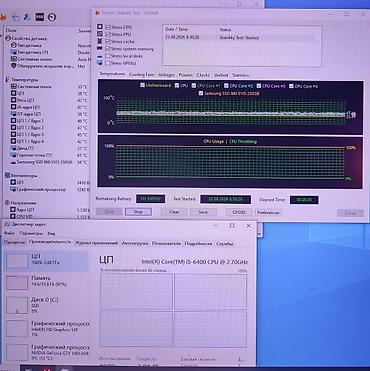Open Службы tab in Task Manager
Image resolution: width=370 pixels, height=371 pixels.
point(224,244)
